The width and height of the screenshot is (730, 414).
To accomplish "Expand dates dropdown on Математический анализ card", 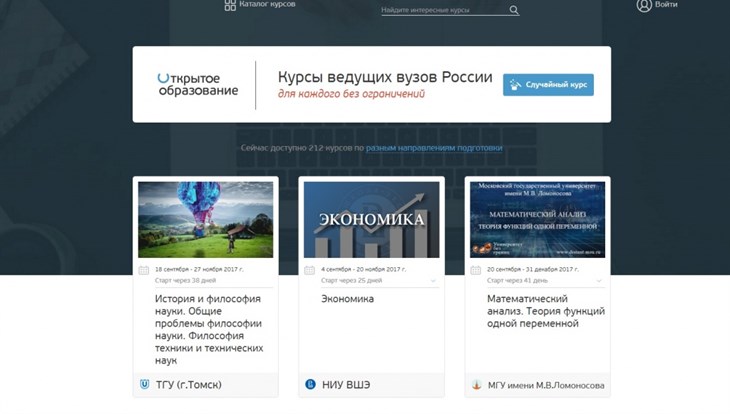I will [599, 281].
